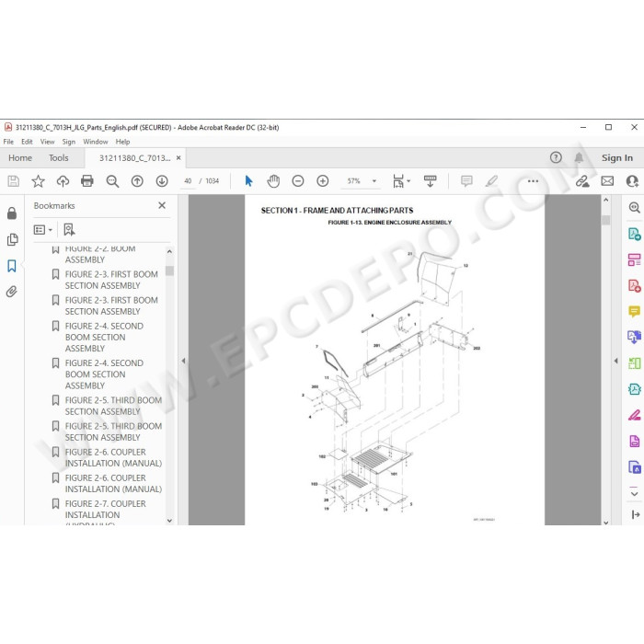Close the Bookmarks panel

162,205
